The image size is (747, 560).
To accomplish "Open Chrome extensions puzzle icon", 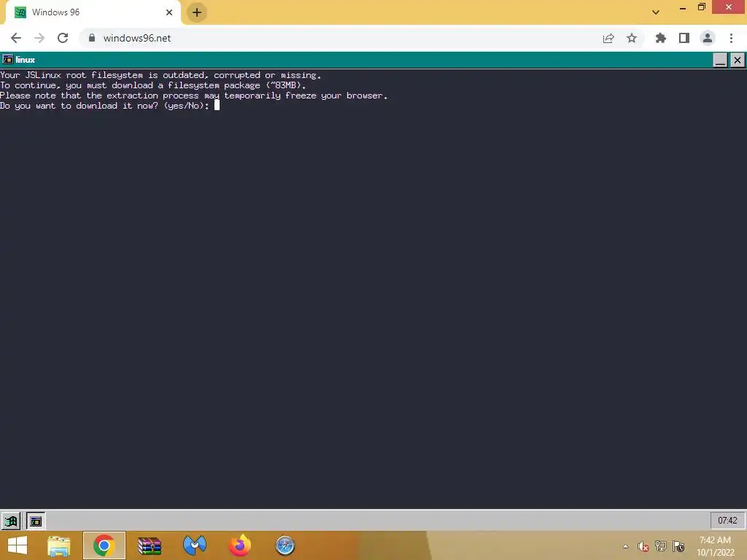I will (661, 38).
